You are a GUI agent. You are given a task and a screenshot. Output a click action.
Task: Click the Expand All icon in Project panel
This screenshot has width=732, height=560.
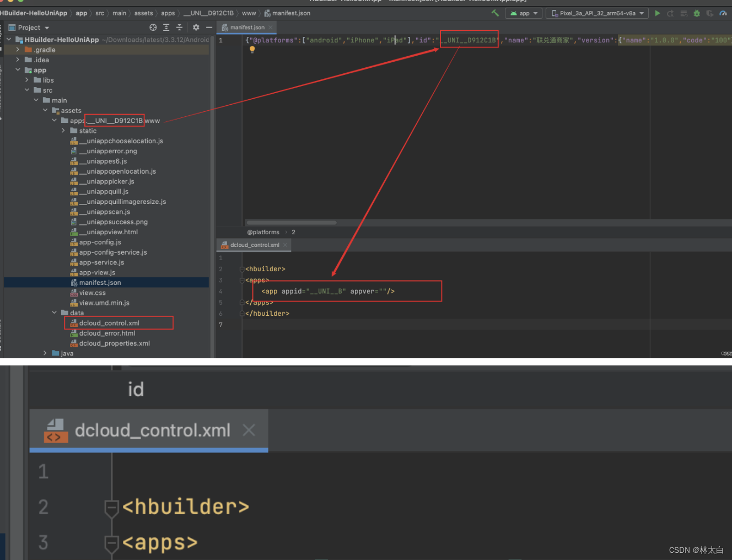coord(166,27)
